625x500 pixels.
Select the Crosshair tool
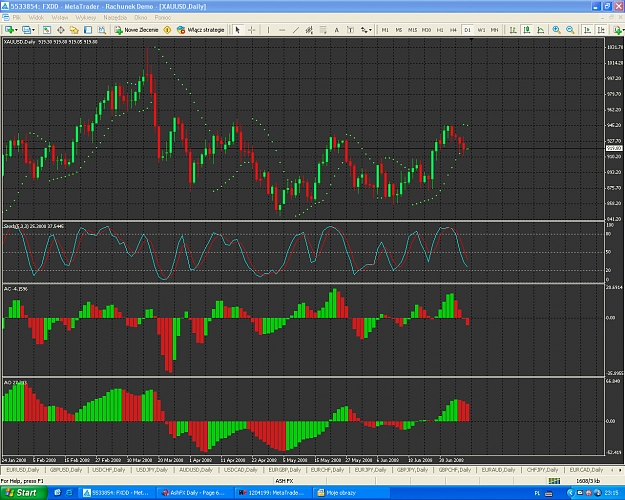coord(252,30)
